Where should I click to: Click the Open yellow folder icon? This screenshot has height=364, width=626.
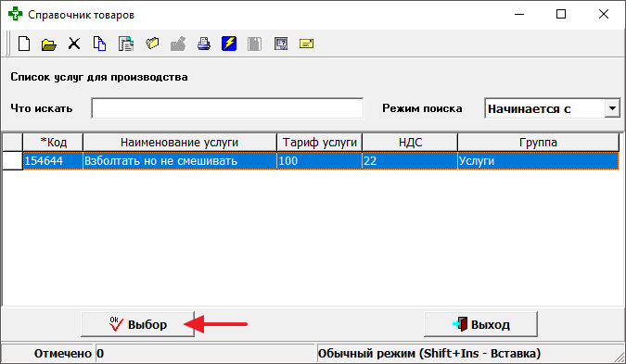(49, 44)
